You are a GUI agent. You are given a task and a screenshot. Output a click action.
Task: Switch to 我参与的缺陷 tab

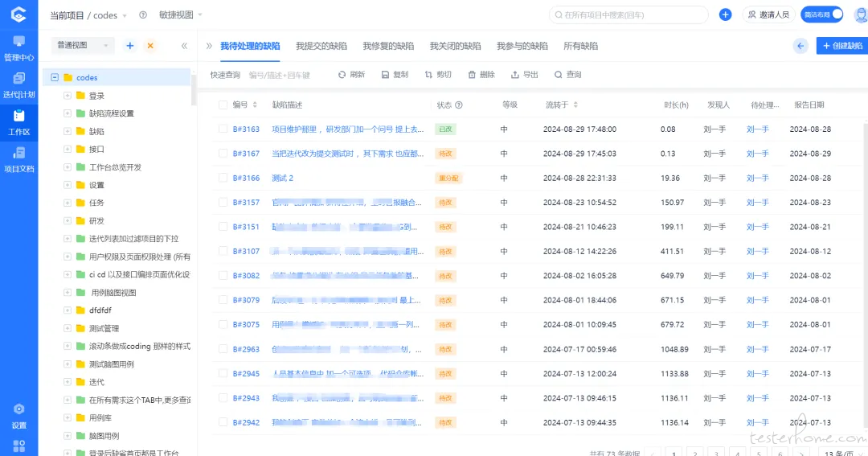522,46
